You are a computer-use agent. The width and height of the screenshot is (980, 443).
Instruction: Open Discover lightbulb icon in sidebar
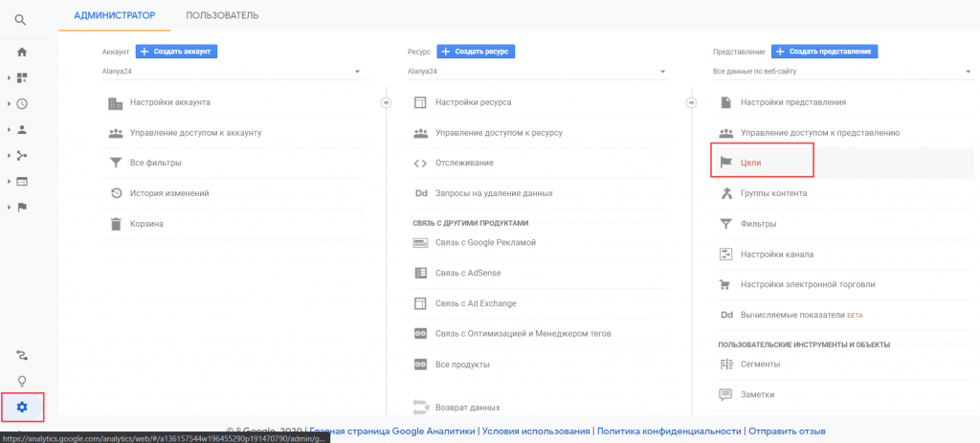[x=21, y=381]
